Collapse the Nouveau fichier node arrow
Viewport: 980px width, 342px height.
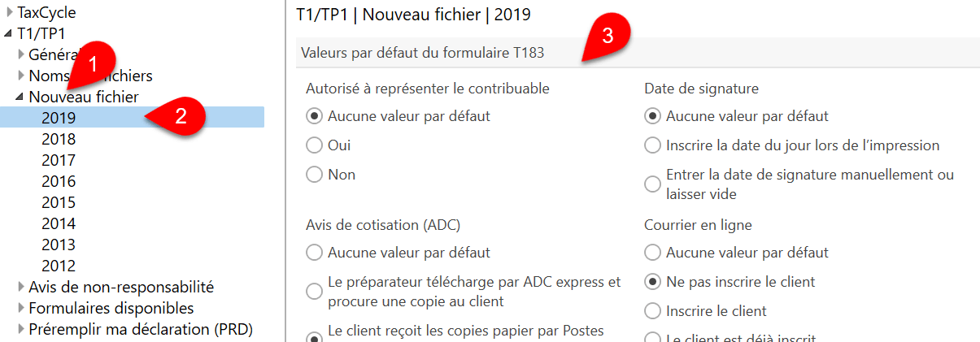21,97
